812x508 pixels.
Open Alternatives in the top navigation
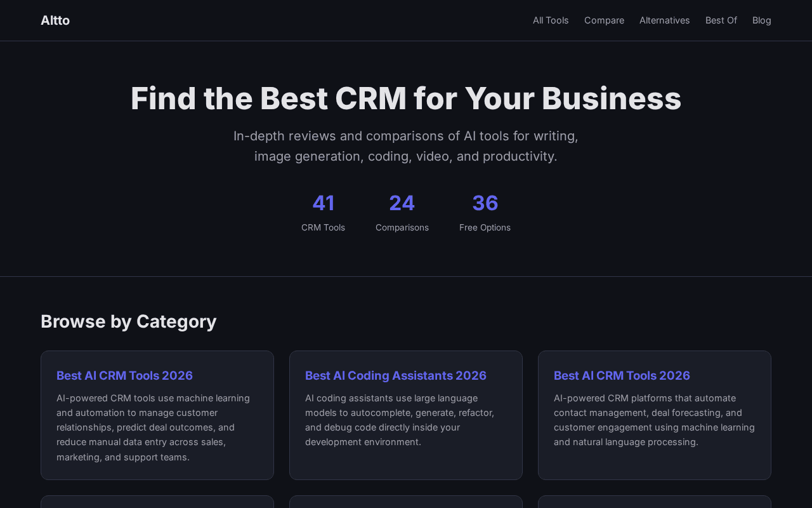pyautogui.click(x=664, y=20)
